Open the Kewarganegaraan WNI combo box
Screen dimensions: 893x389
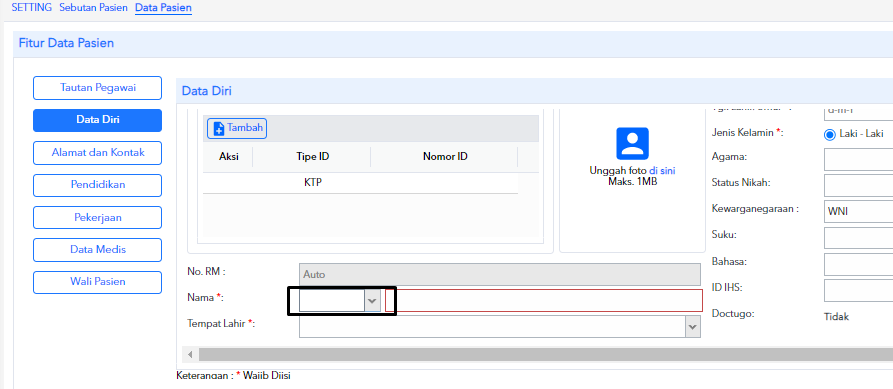[858, 211]
